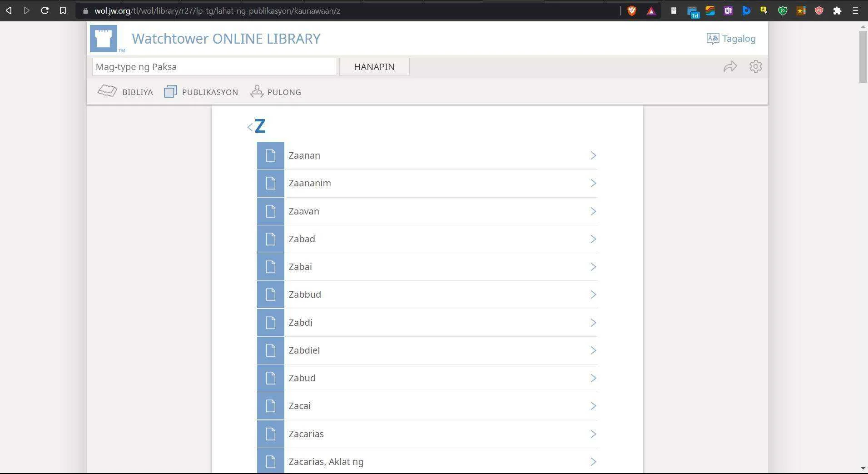Click the document icon for Zaanan
The width and height of the screenshot is (868, 474).
(x=271, y=155)
